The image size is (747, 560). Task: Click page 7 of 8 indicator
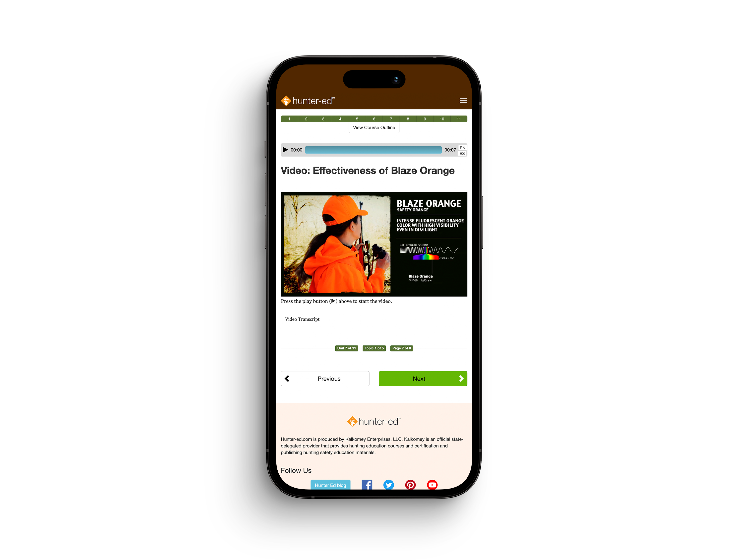coord(402,348)
